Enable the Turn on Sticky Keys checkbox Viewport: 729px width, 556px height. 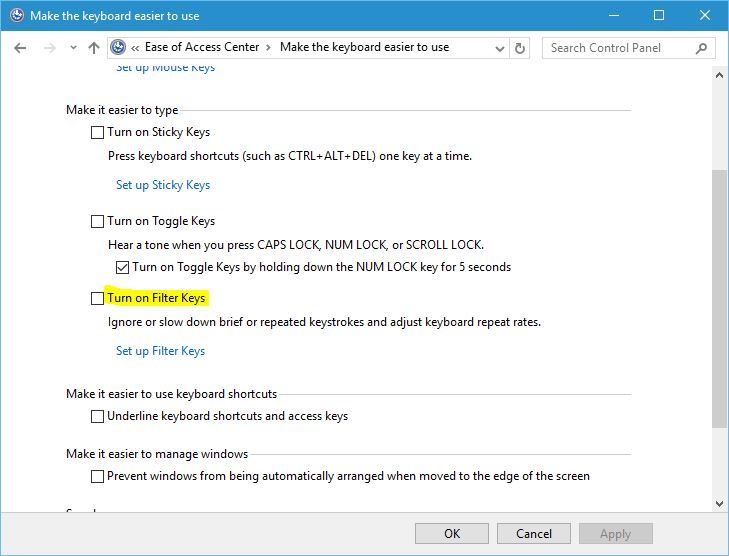click(x=97, y=132)
